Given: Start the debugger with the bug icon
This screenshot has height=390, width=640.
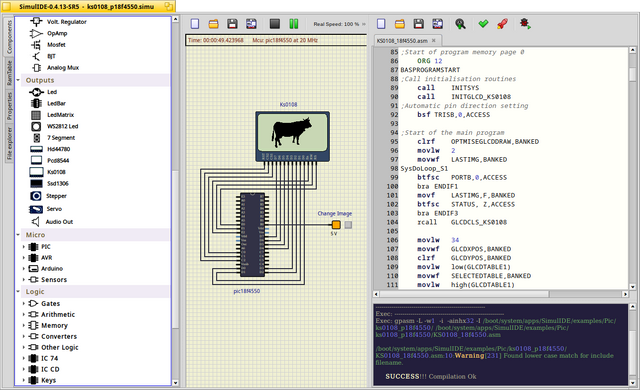Looking at the screenshot, I should [525, 24].
